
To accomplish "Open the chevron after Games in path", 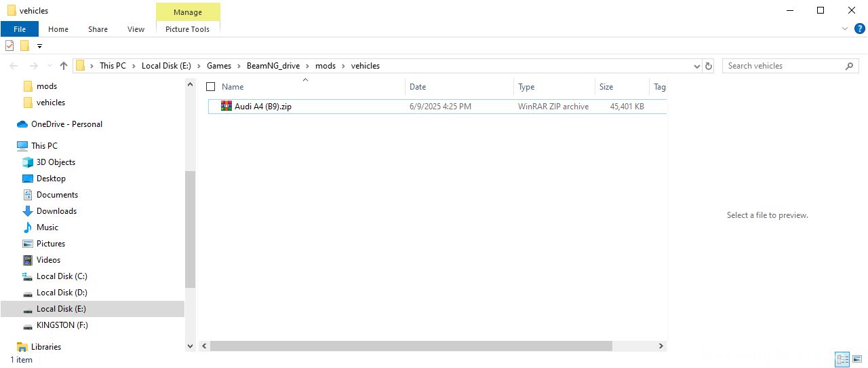I will [239, 66].
